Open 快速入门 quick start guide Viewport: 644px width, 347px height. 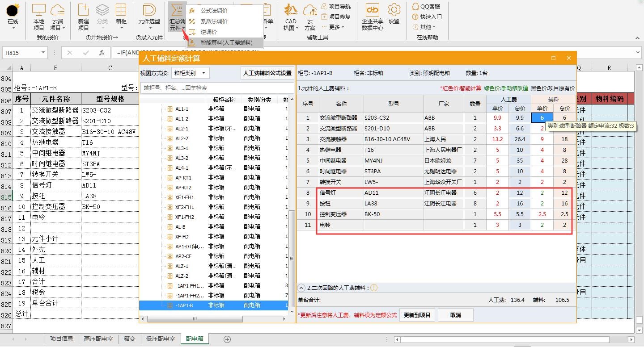pyautogui.click(x=427, y=17)
